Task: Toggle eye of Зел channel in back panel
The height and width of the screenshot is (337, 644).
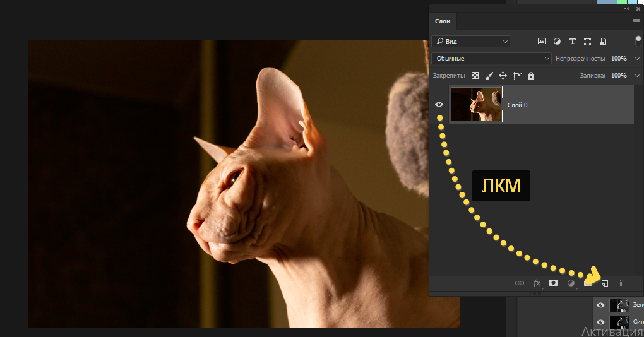Action: tap(600, 305)
